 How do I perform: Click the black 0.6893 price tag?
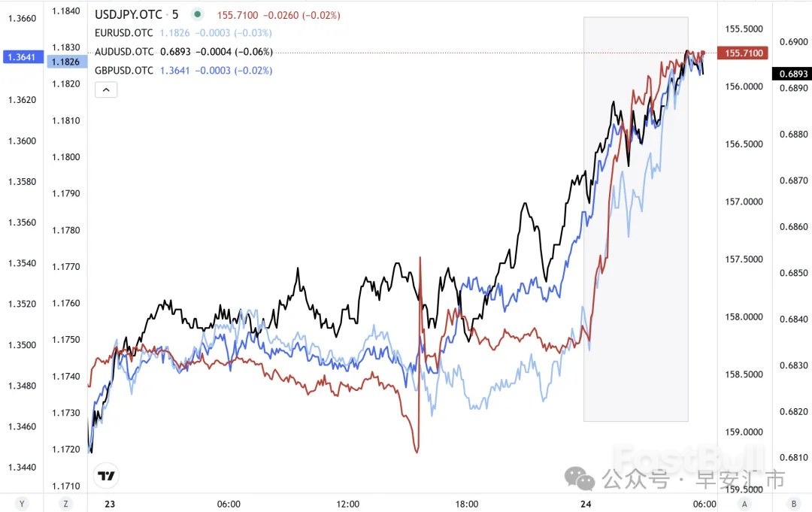pyautogui.click(x=793, y=73)
